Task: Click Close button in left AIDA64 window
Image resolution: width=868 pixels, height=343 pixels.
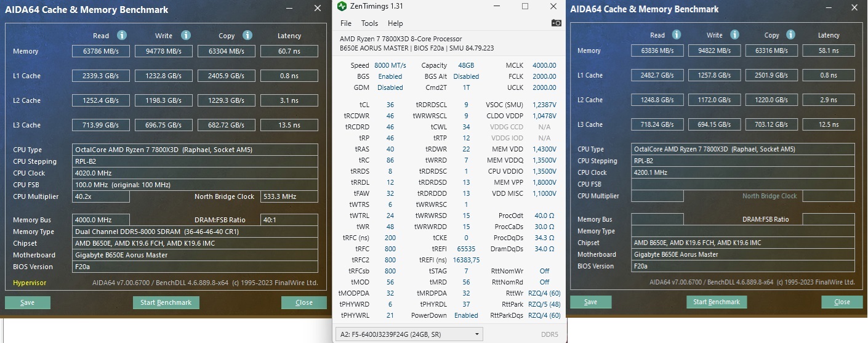Action: 304,302
